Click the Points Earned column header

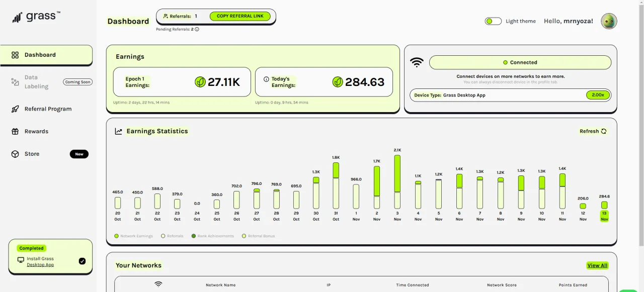[573, 285]
